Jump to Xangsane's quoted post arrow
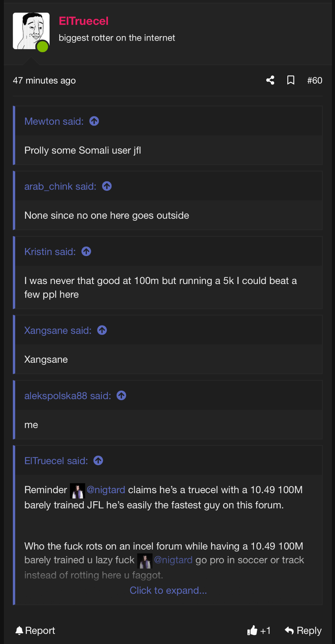The image size is (335, 644). click(x=102, y=330)
